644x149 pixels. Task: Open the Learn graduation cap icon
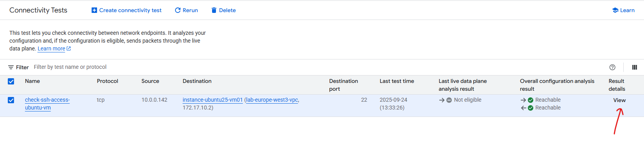615,10
